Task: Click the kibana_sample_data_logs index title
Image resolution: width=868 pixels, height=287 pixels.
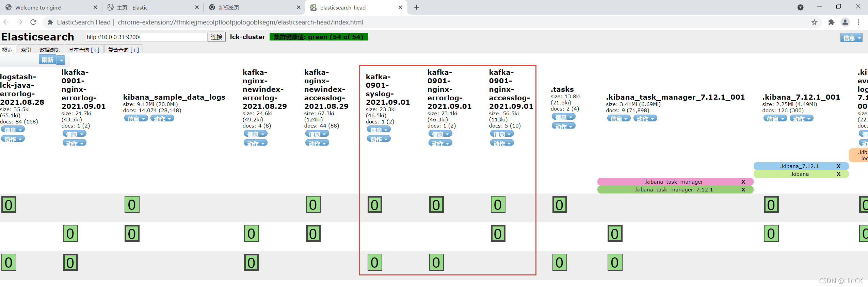Action: point(174,97)
